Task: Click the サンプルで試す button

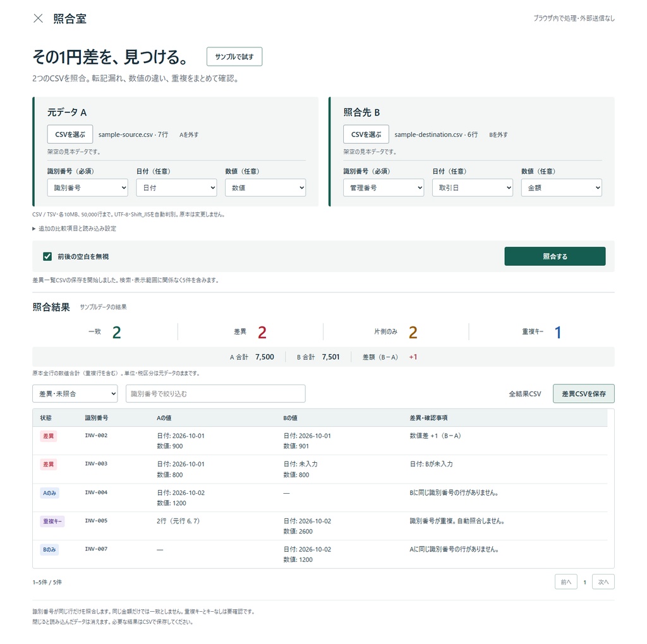Action: 234,56
